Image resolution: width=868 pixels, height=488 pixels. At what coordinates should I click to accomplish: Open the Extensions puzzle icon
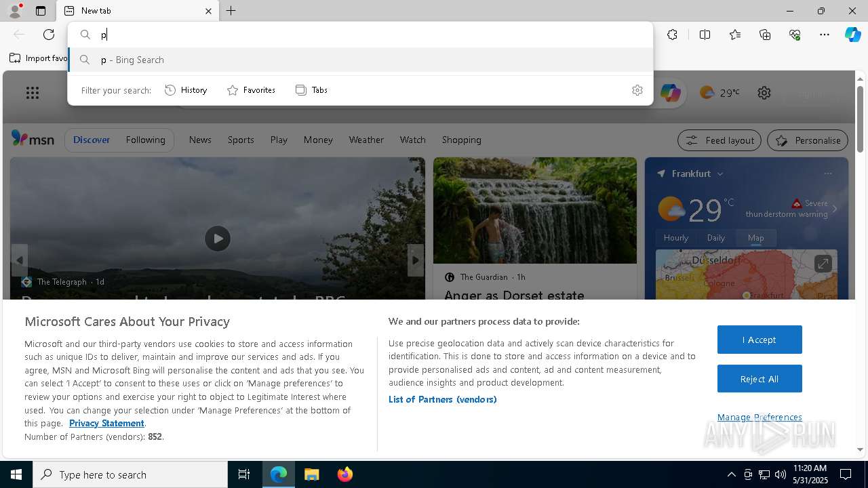[x=672, y=35]
